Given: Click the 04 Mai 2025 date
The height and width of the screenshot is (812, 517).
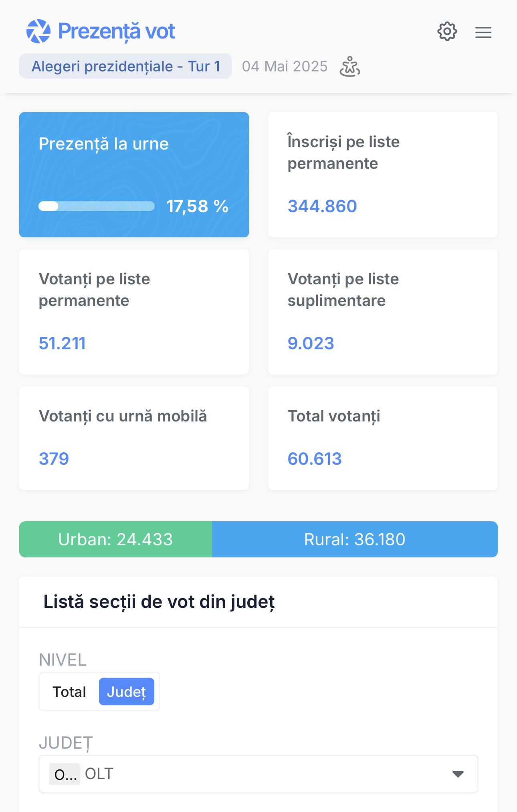Looking at the screenshot, I should pos(285,66).
